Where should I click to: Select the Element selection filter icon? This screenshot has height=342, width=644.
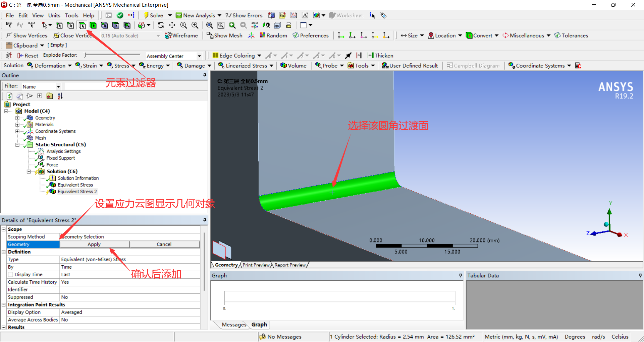pos(127,25)
